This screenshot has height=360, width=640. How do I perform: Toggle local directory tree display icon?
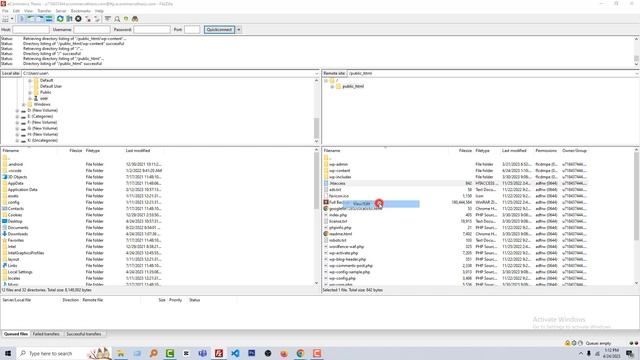31,19
